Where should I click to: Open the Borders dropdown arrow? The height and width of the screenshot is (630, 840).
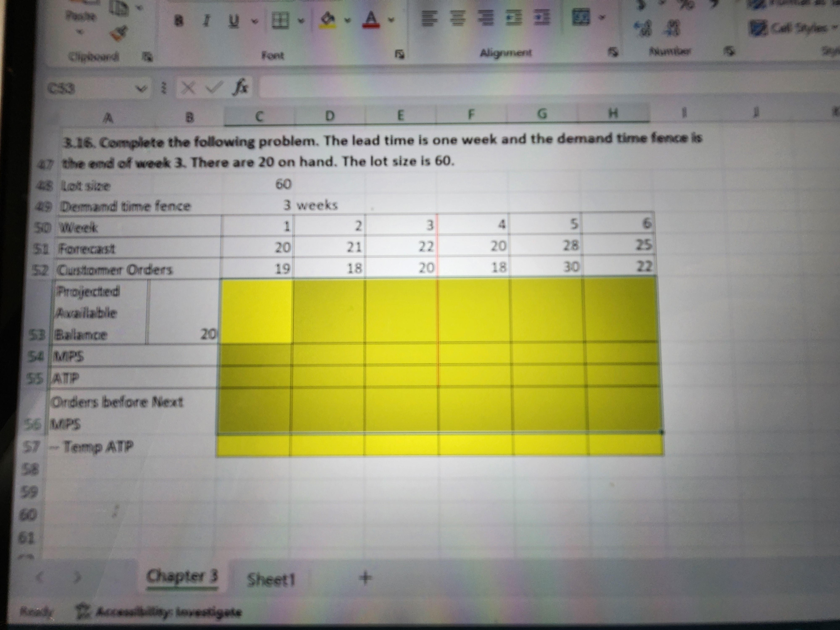click(x=301, y=21)
